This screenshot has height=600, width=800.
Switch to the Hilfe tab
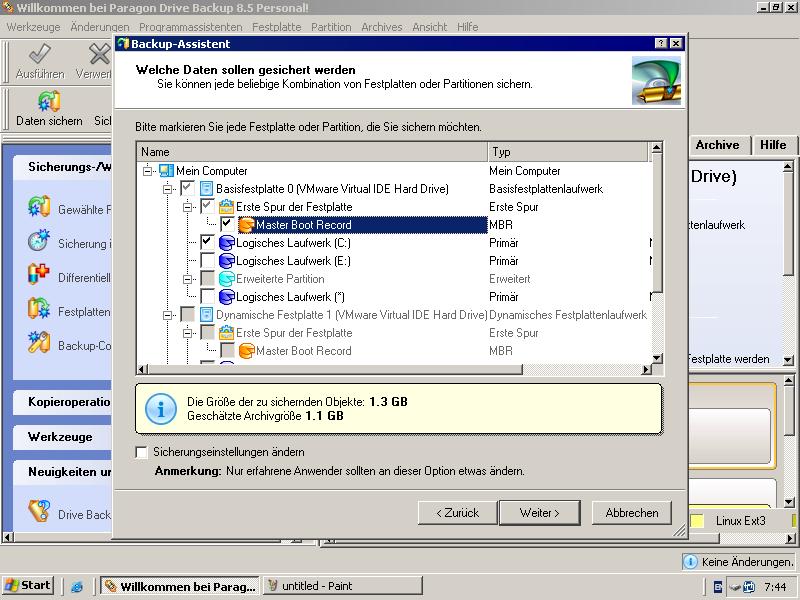click(x=773, y=145)
